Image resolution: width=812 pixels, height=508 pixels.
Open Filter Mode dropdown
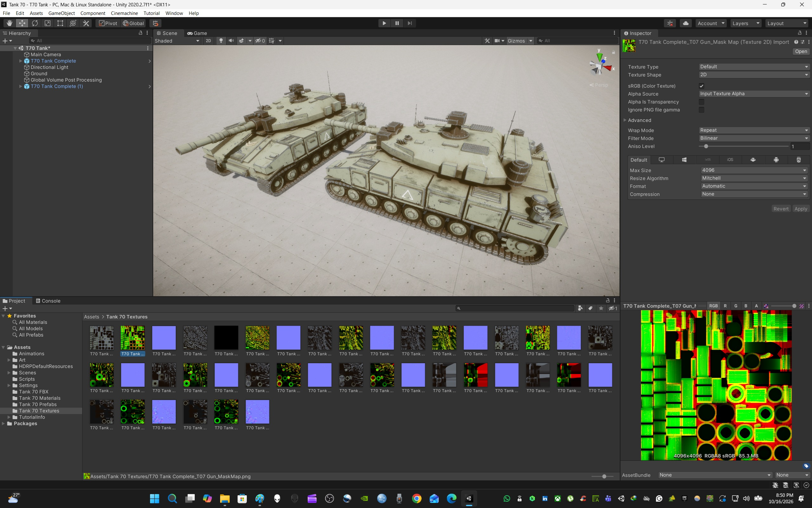point(754,138)
